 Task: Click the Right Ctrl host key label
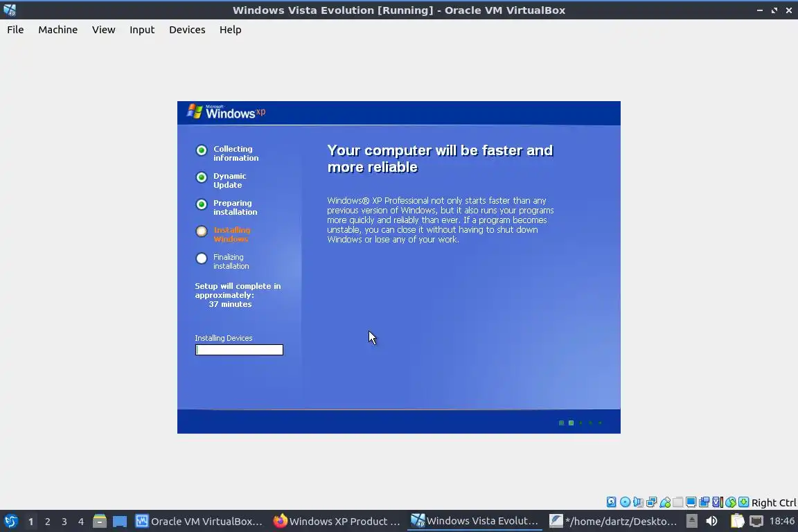774,503
